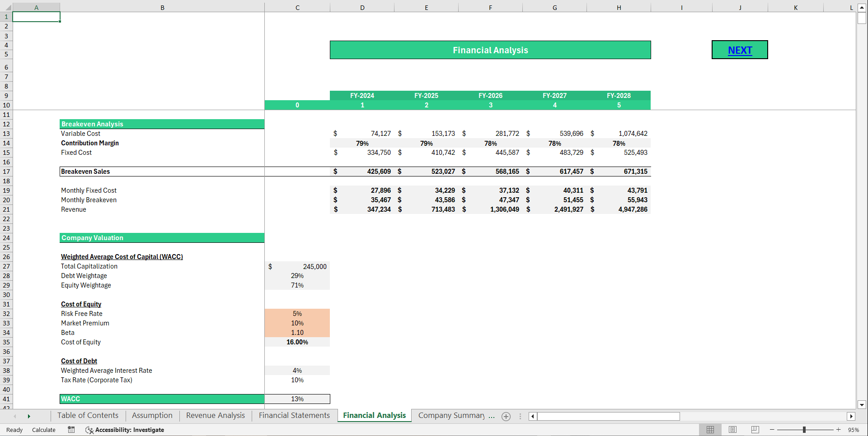Select Page Break Preview icon
The width and height of the screenshot is (868, 436).
click(755, 430)
